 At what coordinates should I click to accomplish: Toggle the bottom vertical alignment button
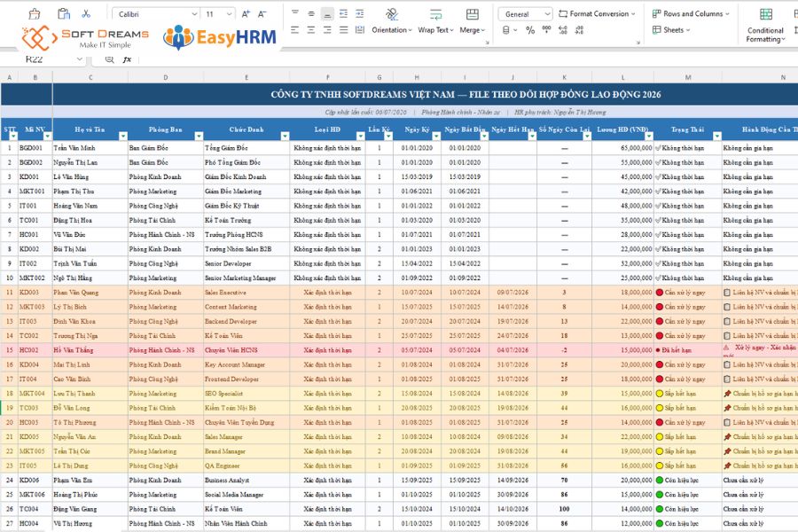click(328, 14)
